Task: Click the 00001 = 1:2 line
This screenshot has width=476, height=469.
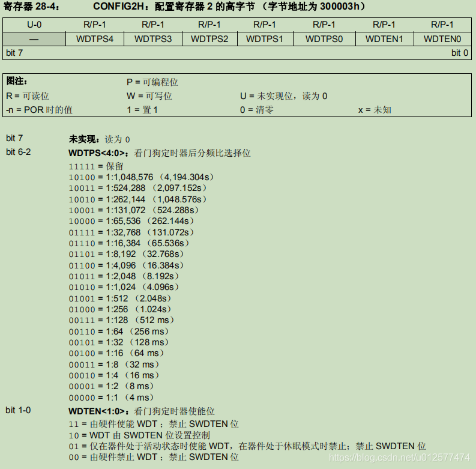Action: [x=111, y=387]
